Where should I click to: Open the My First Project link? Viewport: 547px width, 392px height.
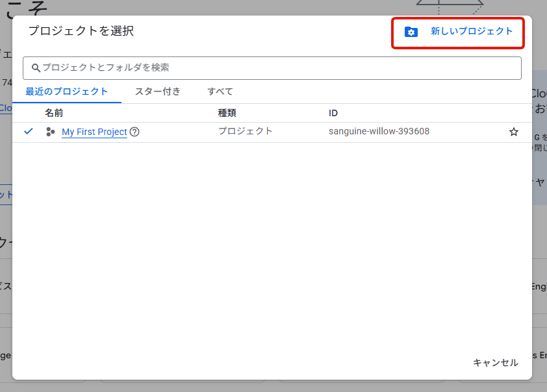coord(94,132)
